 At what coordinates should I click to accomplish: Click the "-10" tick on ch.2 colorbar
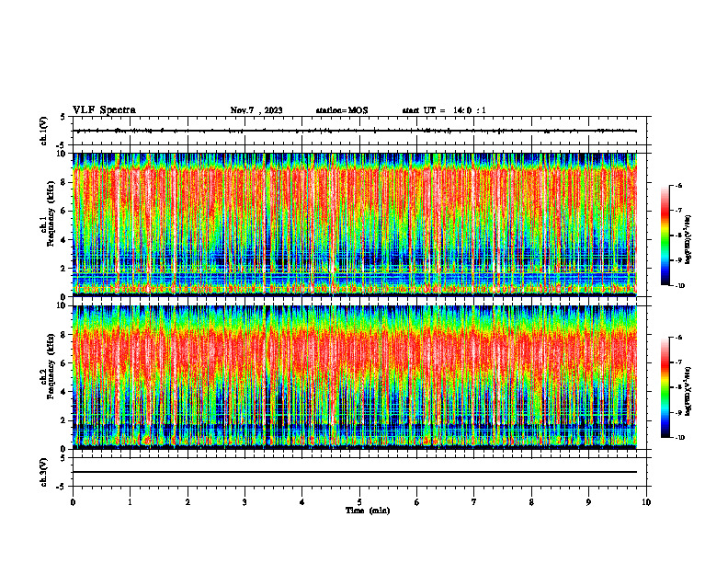tap(679, 438)
